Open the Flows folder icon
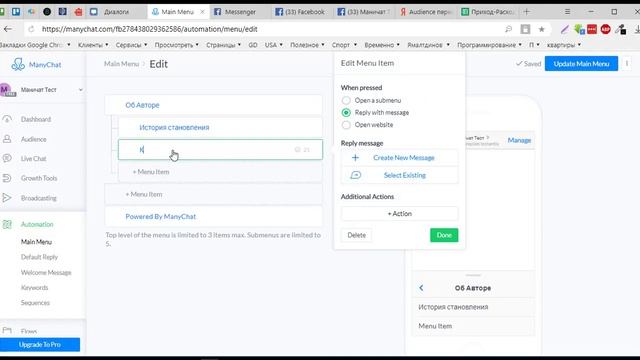This screenshot has height=360, width=640. click(7, 331)
